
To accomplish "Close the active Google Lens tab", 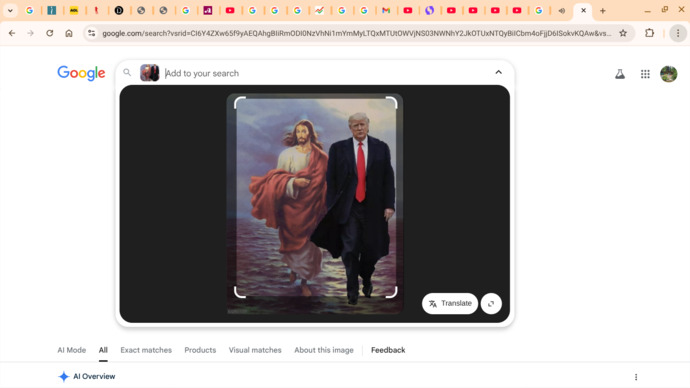I will (584, 11).
